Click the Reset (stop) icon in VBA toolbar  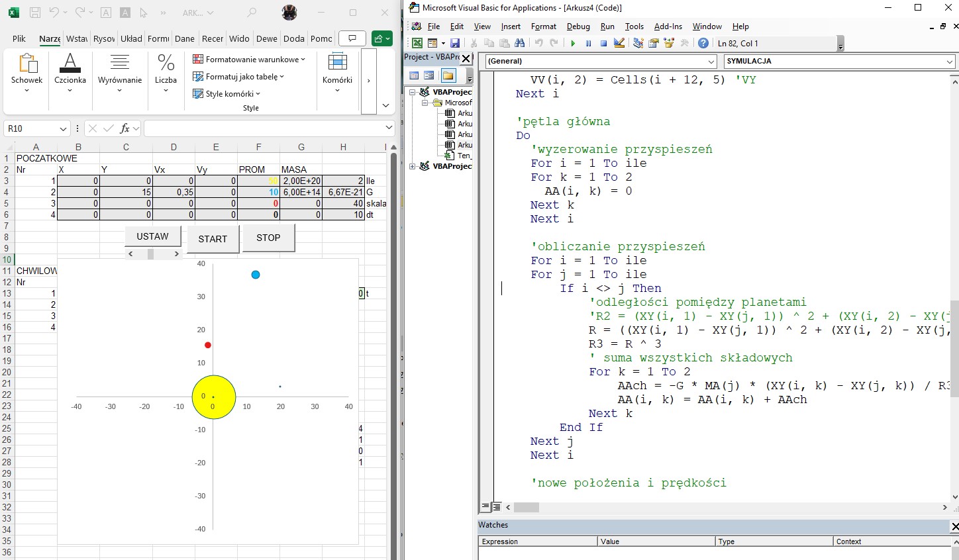click(x=603, y=44)
